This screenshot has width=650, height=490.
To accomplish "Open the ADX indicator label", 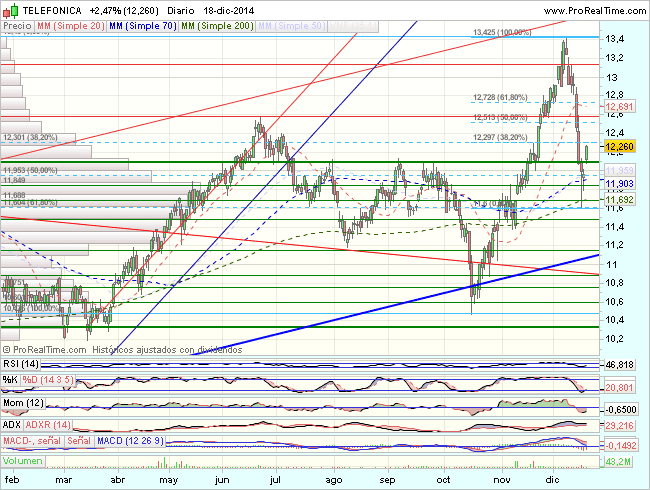I will coord(12,425).
